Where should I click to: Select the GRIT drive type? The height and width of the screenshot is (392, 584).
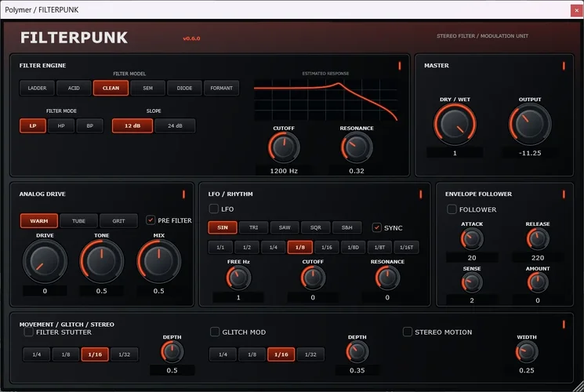pos(118,220)
